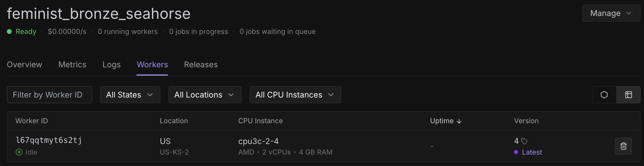The width and height of the screenshot is (644, 166).
Task: Open the All CPU Instances dropdown
Action: coord(295,95)
